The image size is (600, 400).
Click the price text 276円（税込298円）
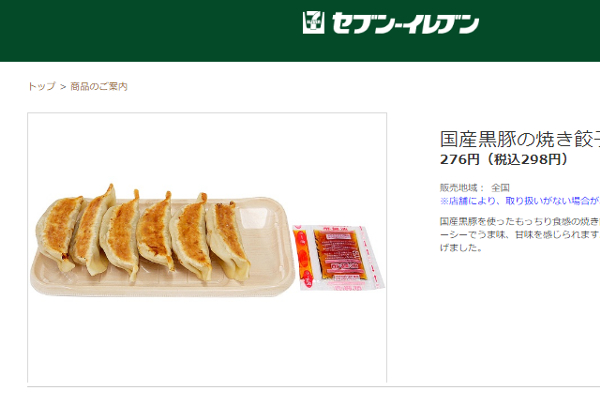coord(504,159)
